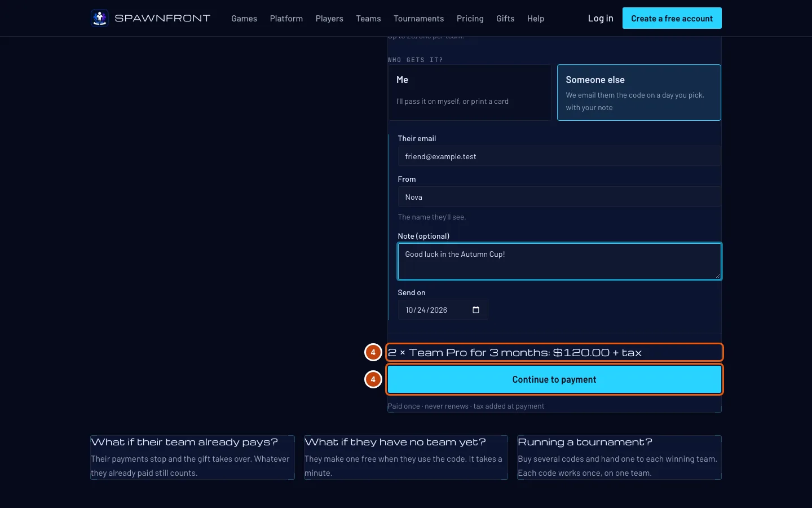Open the Games menu
The height and width of the screenshot is (508, 812).
[244, 19]
